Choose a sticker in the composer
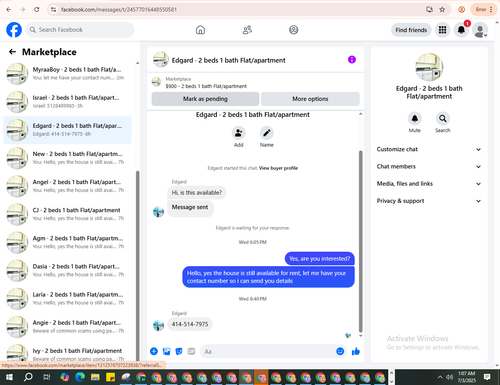Screen dimensions: 500x385 pos(179,351)
